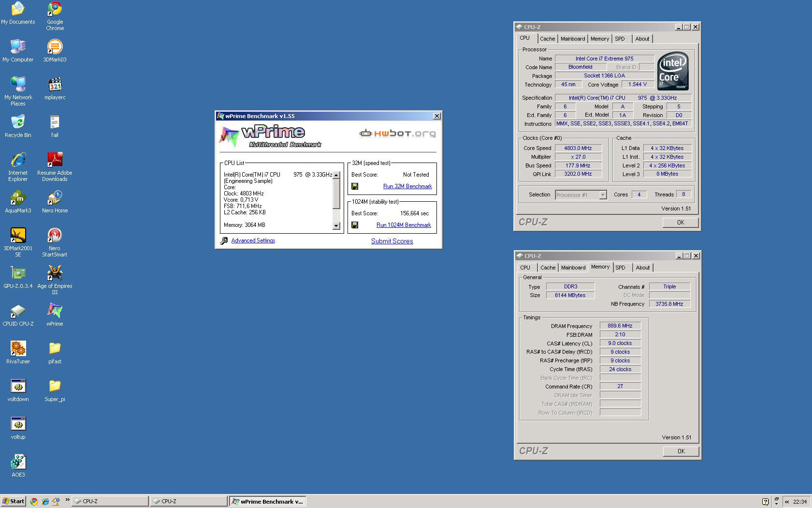Activate second CPU-Z taskbar button
Image resolution: width=812 pixels, height=508 pixels.
188,501
